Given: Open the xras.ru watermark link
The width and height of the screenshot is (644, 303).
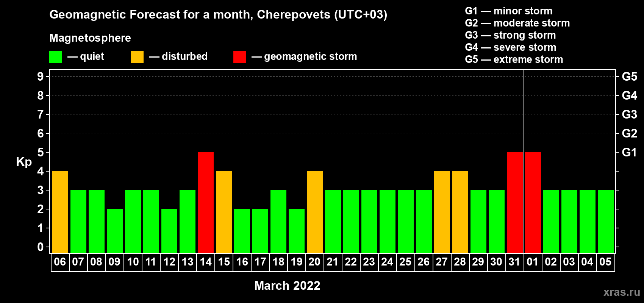Looking at the screenshot, I should pos(621,292).
